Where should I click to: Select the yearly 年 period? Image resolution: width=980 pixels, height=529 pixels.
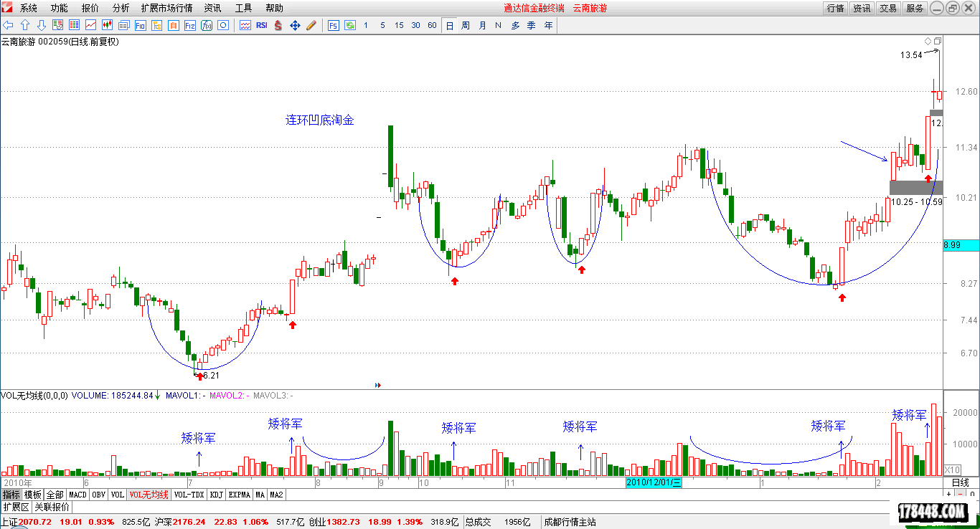pos(548,25)
